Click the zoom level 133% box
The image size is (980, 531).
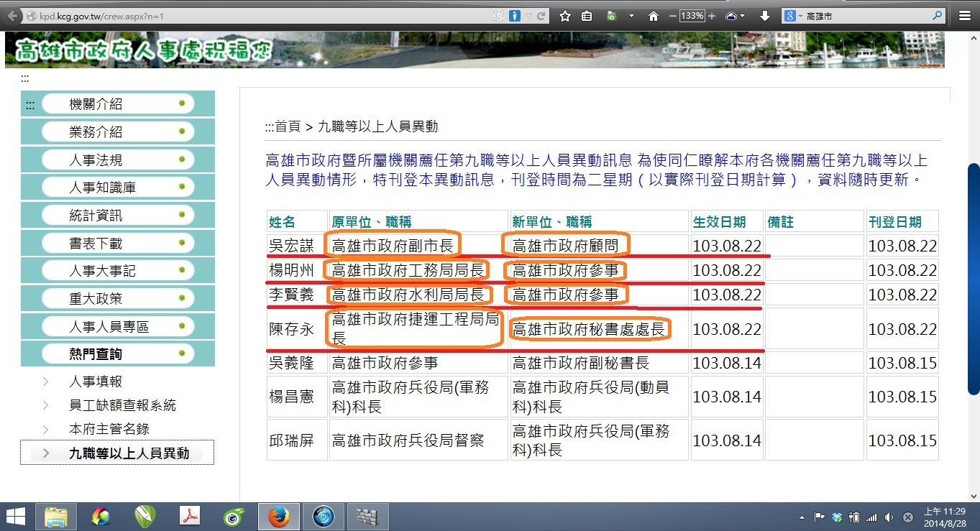[x=692, y=16]
